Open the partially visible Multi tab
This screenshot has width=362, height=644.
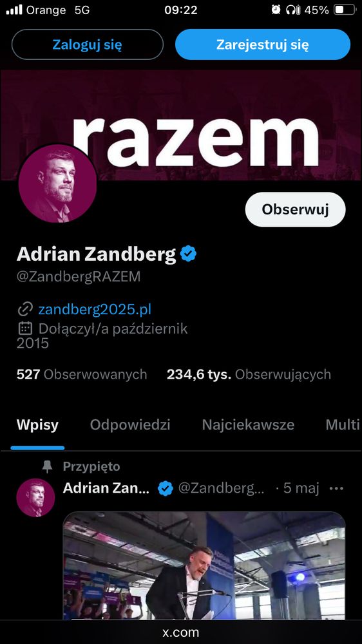pyautogui.click(x=343, y=424)
